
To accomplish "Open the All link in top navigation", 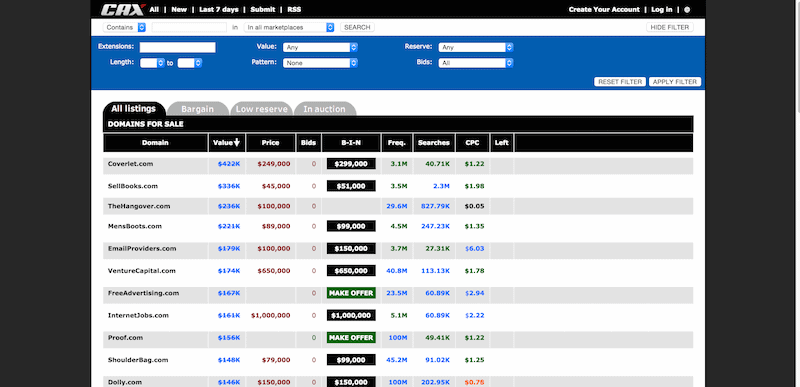I will click(x=154, y=10).
